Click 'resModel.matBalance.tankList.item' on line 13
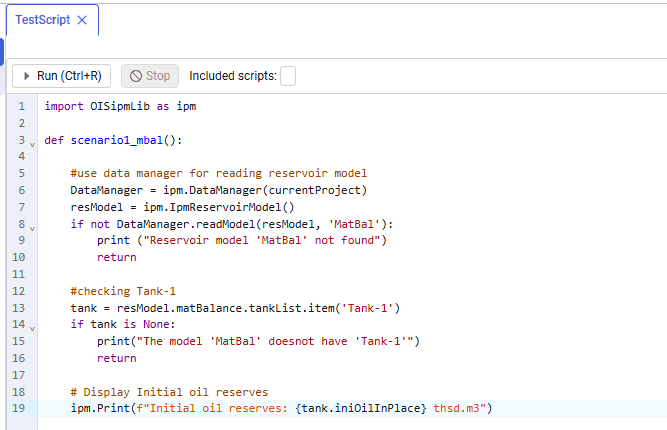The image size is (667, 430). pos(225,308)
